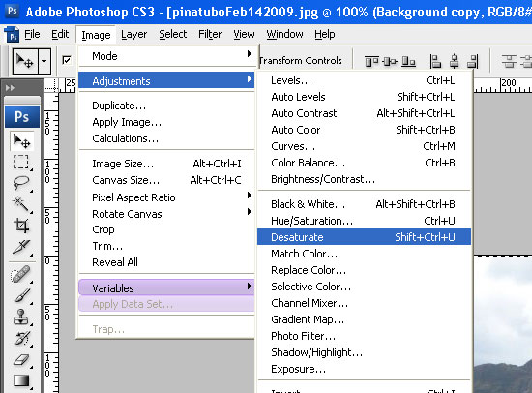
Task: Choose Desaturate from Adjustments
Action: (x=364, y=237)
